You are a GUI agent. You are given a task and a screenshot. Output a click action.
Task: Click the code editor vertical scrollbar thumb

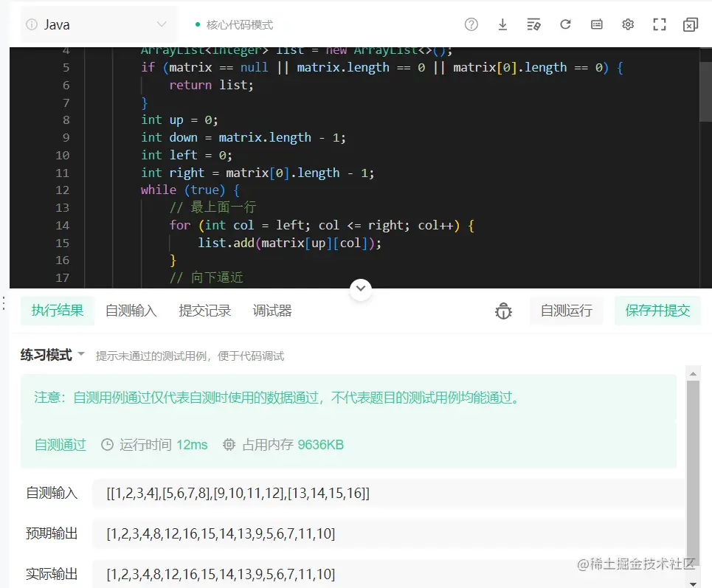pyautogui.click(x=705, y=91)
